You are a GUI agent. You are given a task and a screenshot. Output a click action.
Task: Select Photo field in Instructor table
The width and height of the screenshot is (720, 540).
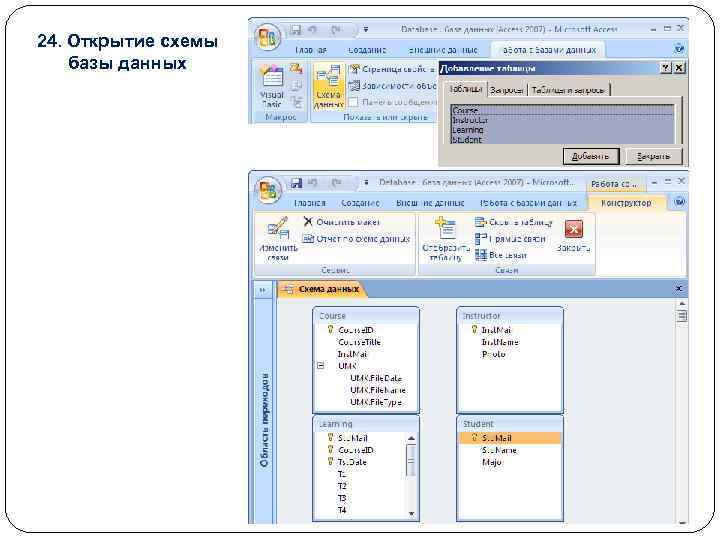(x=494, y=354)
